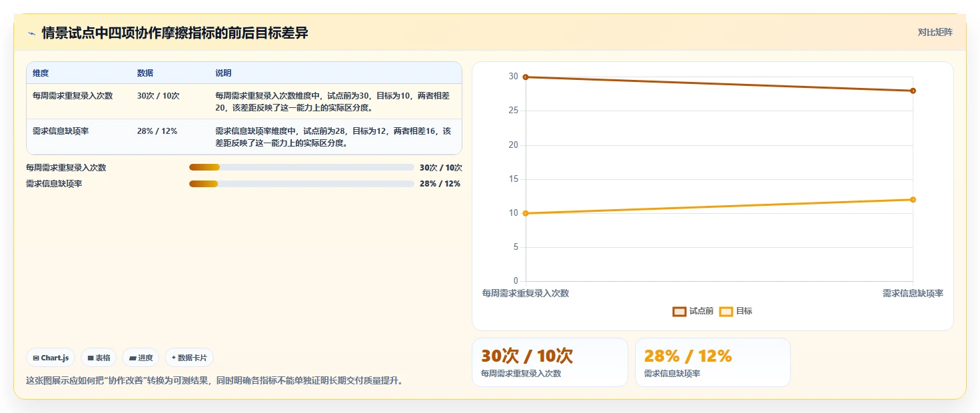The image size is (980, 413).
Task: Click the table data cell 30次 / 10次
Action: (x=159, y=96)
